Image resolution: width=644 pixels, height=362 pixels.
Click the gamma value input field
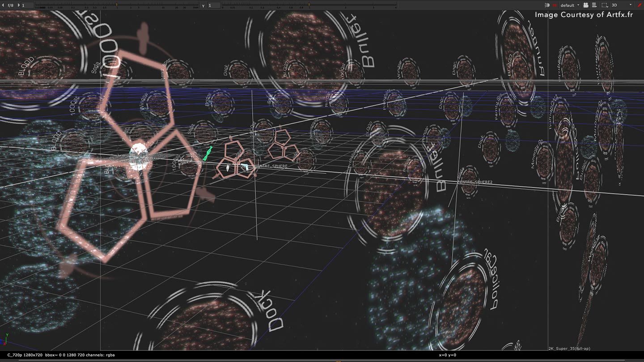click(x=214, y=5)
